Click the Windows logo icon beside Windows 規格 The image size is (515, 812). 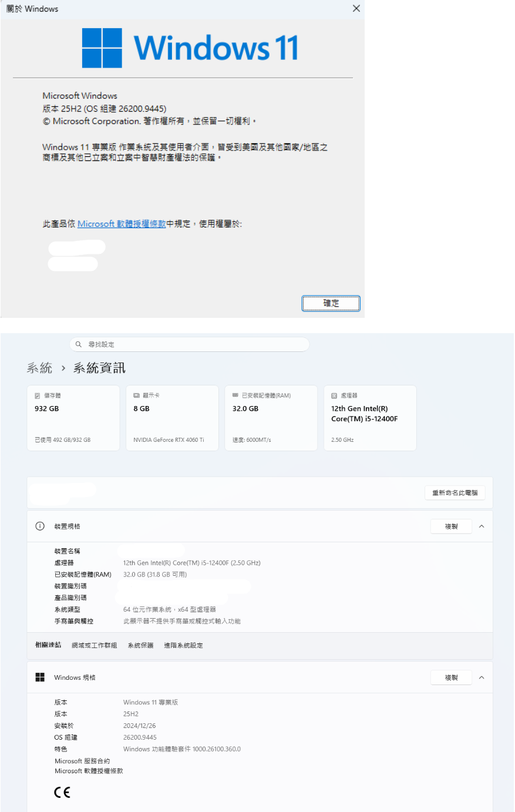coord(40,677)
